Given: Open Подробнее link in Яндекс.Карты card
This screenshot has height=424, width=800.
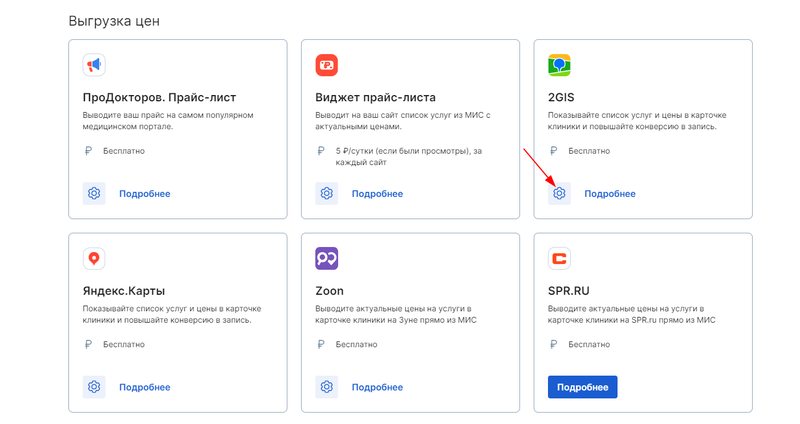Looking at the screenshot, I should click(145, 387).
